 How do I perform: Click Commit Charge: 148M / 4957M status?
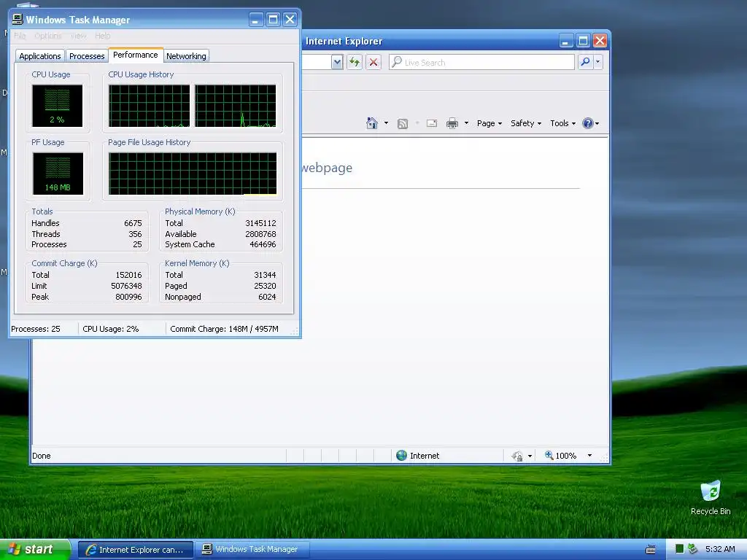click(224, 329)
